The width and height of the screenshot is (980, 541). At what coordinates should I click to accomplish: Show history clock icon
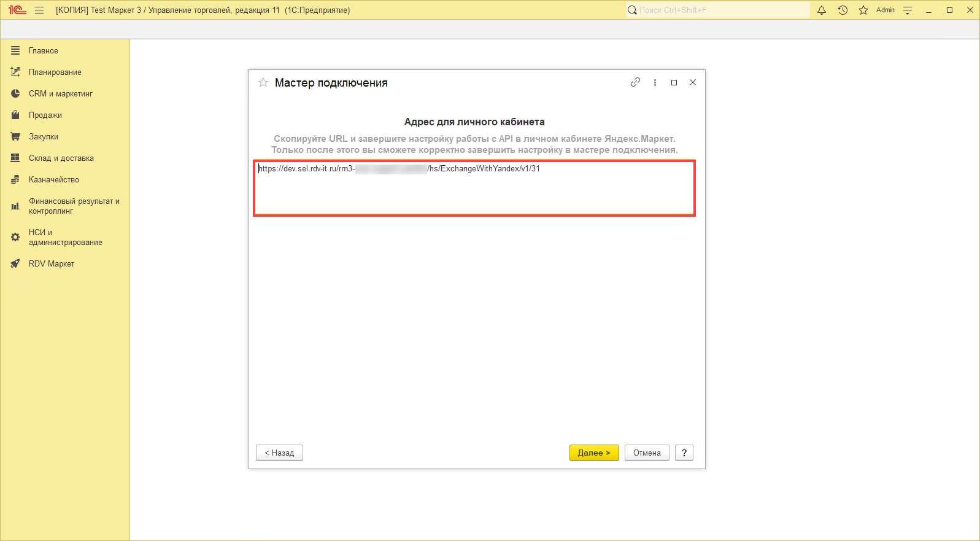[843, 10]
